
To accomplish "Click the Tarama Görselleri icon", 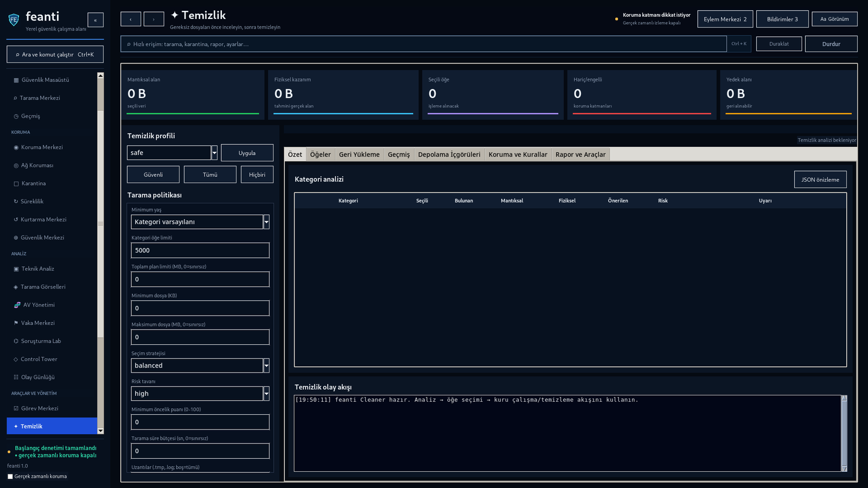I will [16, 287].
